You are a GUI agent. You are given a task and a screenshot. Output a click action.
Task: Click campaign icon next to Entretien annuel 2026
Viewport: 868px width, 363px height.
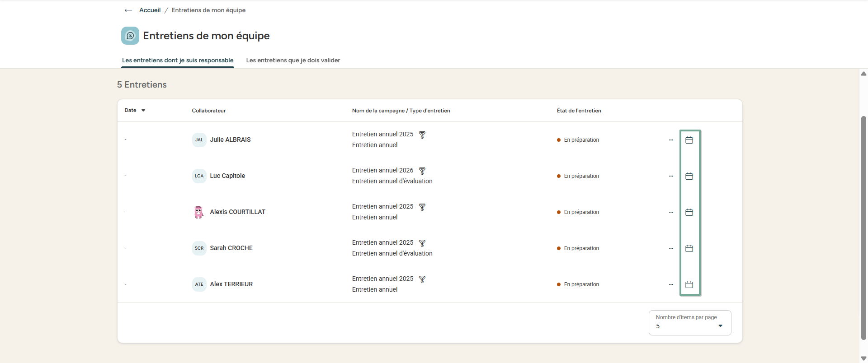[x=422, y=171]
